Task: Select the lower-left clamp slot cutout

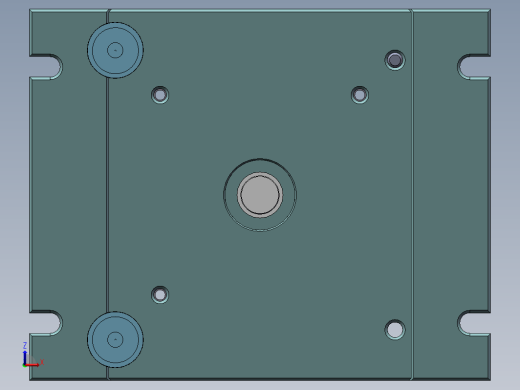Action: pyautogui.click(x=45, y=323)
